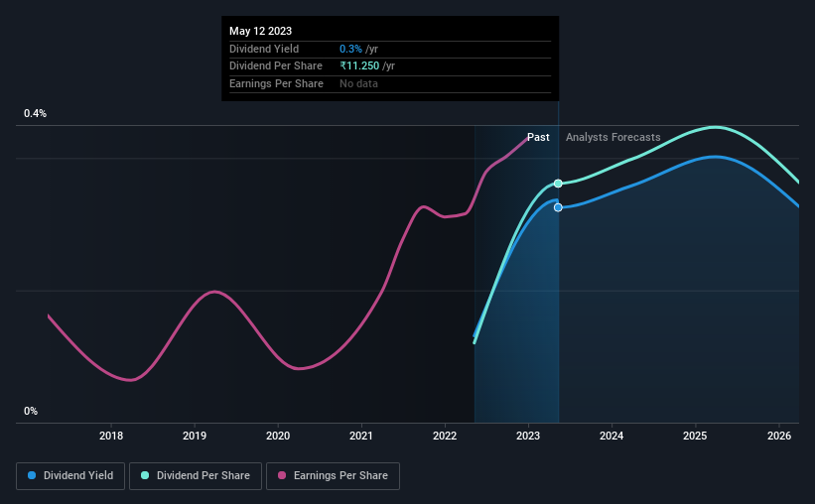The height and width of the screenshot is (504, 815).
Task: Click the 2025 x-axis label
Action: [695, 436]
